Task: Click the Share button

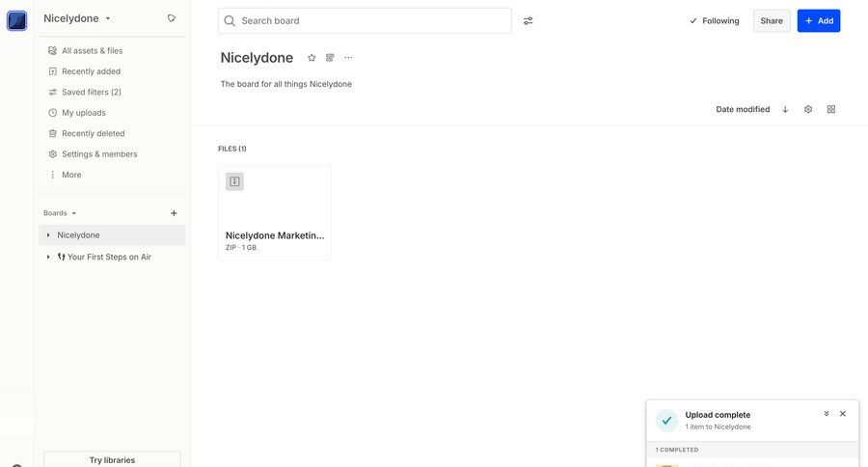Action: coord(772,21)
